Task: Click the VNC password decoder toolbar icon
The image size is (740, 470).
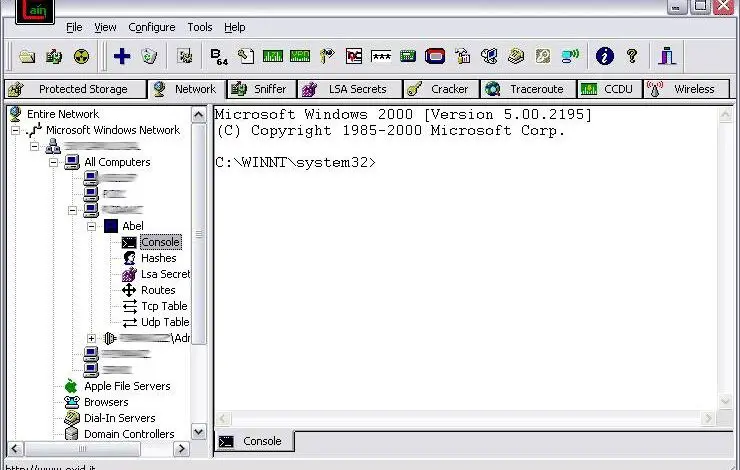Action: (353, 56)
